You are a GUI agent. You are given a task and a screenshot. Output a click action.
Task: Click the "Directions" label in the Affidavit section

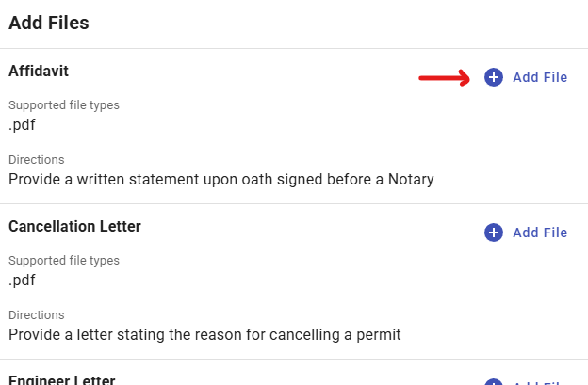[x=37, y=160]
